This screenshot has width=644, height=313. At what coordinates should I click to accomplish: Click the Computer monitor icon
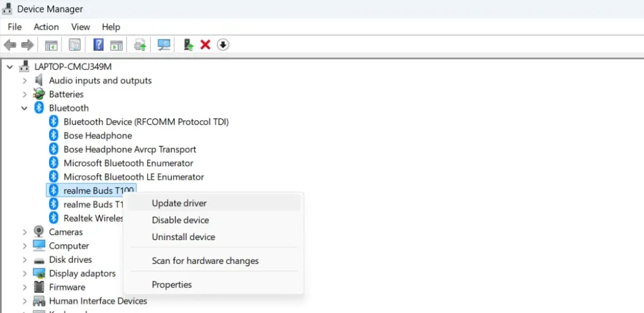(39, 246)
